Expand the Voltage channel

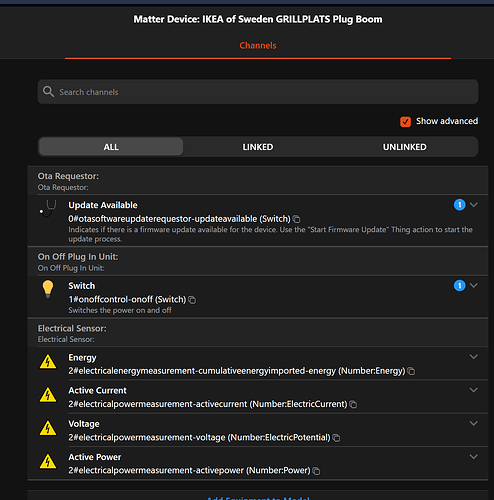[474, 423]
